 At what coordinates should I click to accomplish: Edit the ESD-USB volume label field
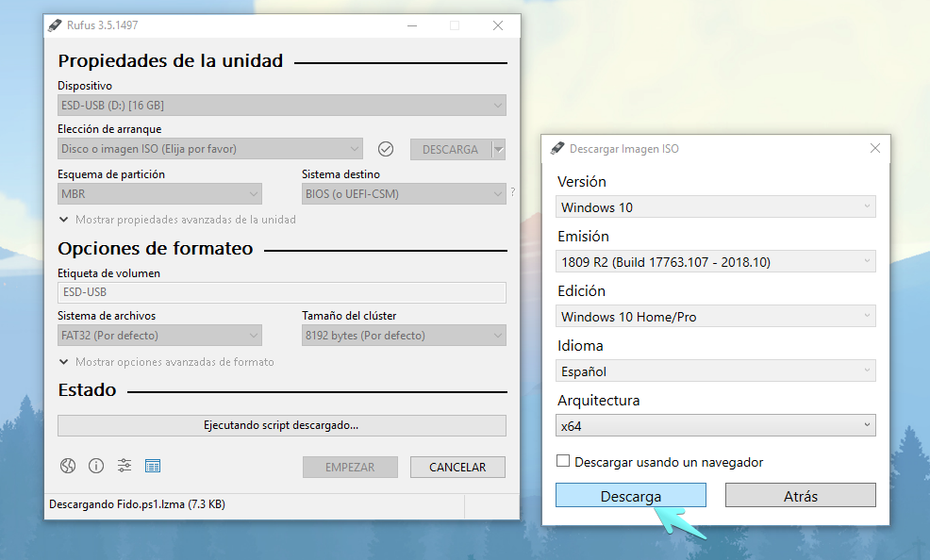(x=281, y=292)
